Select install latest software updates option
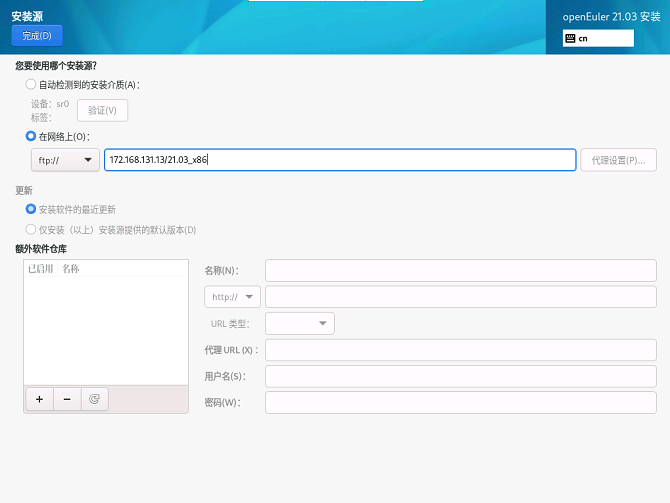The image size is (670, 503). 31,209
